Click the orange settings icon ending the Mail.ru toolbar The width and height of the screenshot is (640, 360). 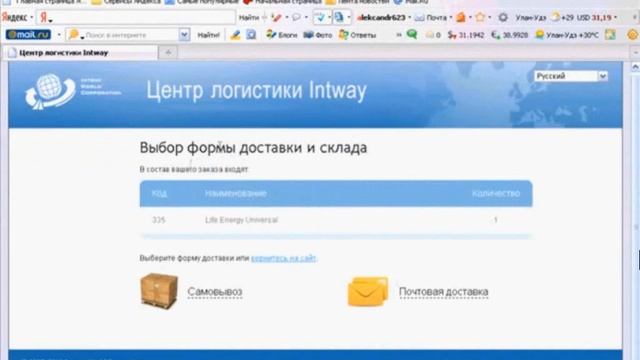pos(633,35)
